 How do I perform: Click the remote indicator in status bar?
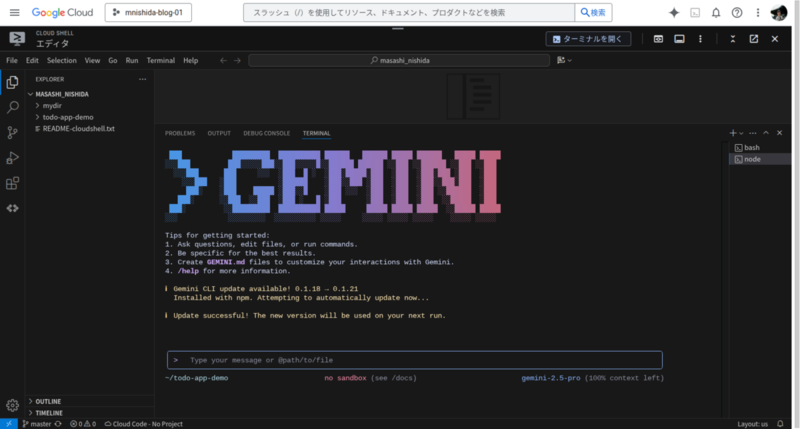click(9, 424)
